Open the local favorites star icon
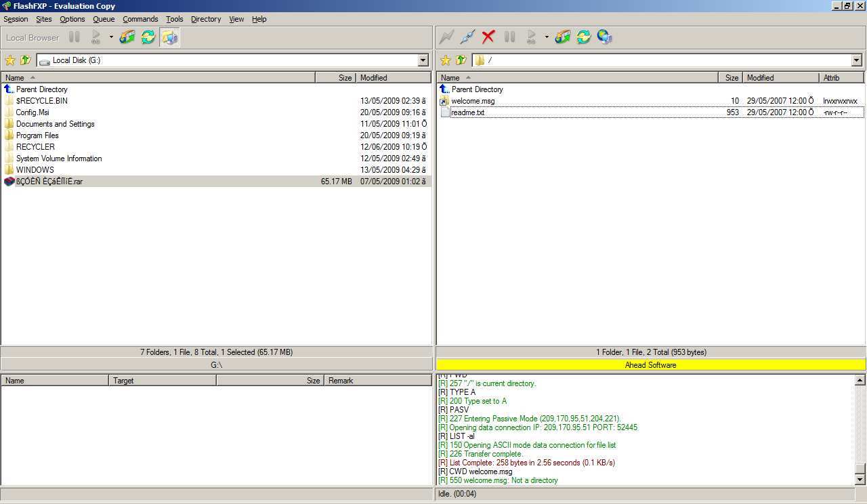 coord(11,60)
